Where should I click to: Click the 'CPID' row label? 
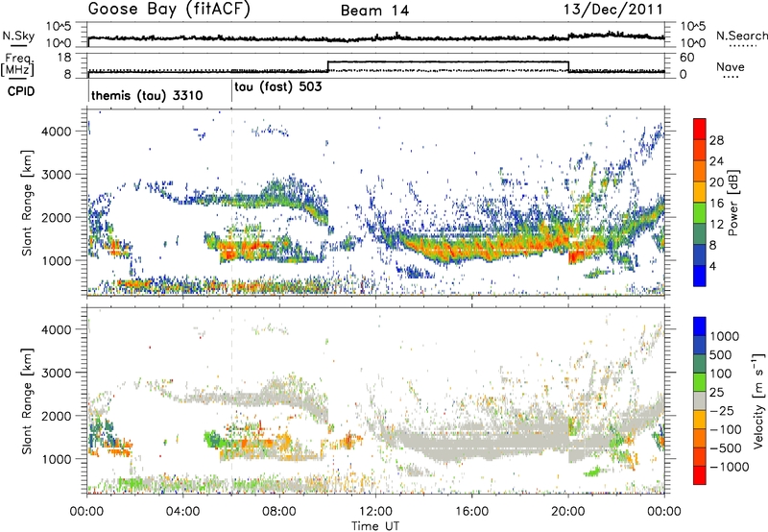pyautogui.click(x=21, y=91)
